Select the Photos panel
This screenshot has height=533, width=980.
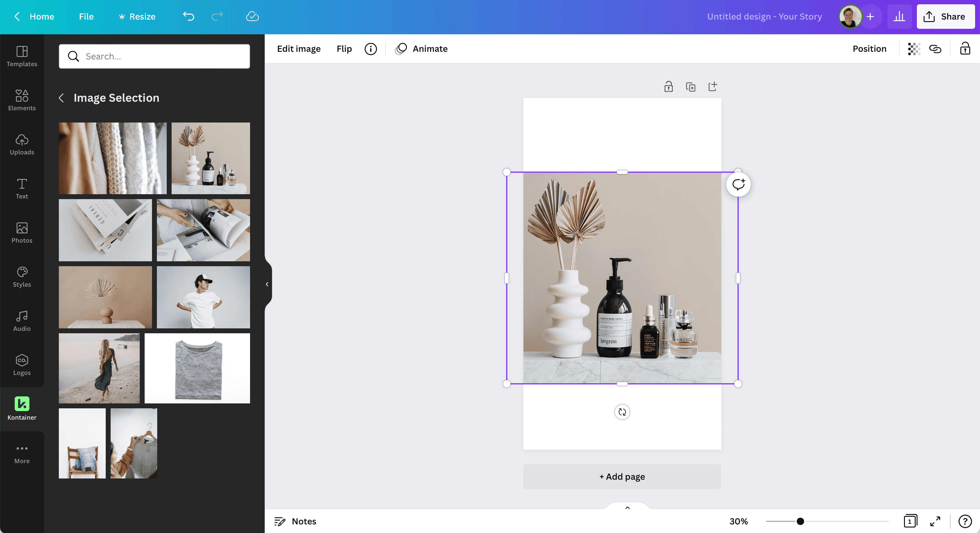click(x=22, y=232)
